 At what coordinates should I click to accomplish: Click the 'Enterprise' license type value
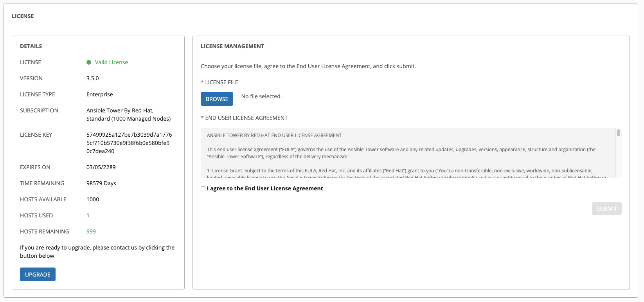(100, 94)
